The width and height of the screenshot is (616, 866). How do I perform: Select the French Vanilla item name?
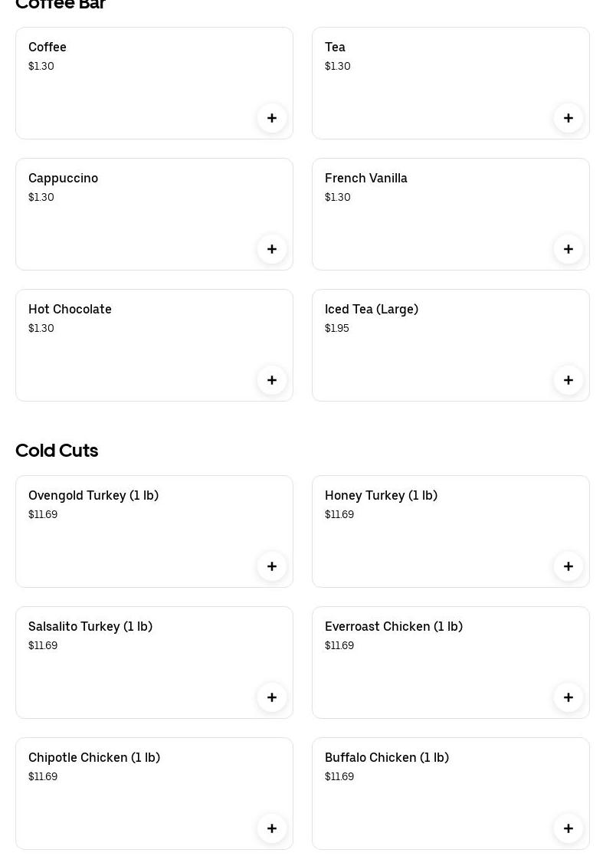click(366, 179)
